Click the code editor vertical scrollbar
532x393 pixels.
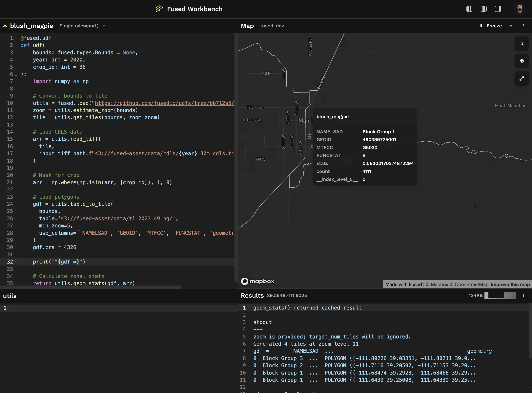tap(236, 157)
